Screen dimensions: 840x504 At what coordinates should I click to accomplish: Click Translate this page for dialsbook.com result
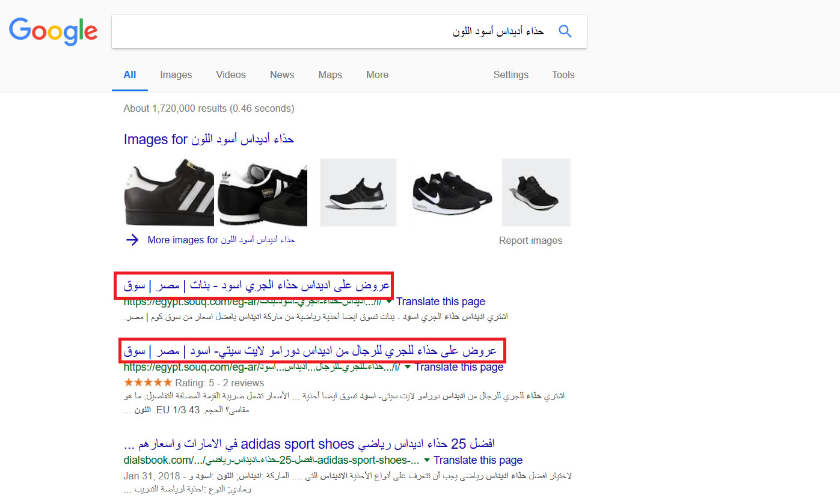click(478, 460)
